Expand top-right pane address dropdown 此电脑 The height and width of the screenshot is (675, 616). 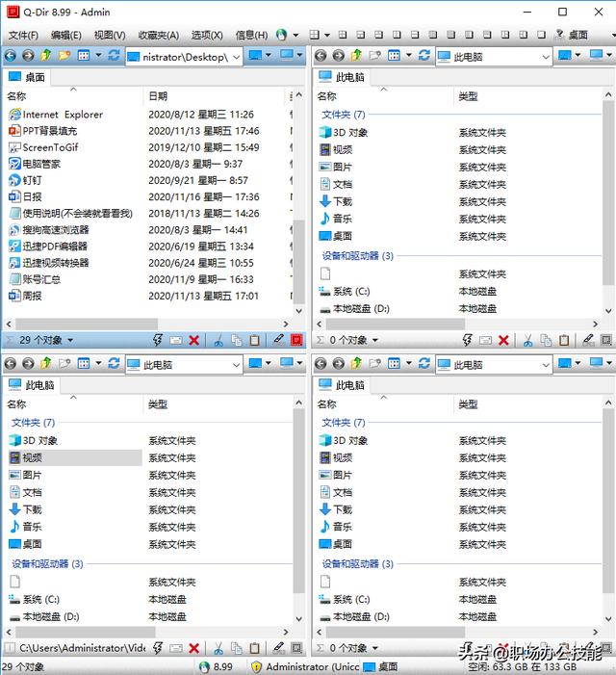[x=546, y=57]
